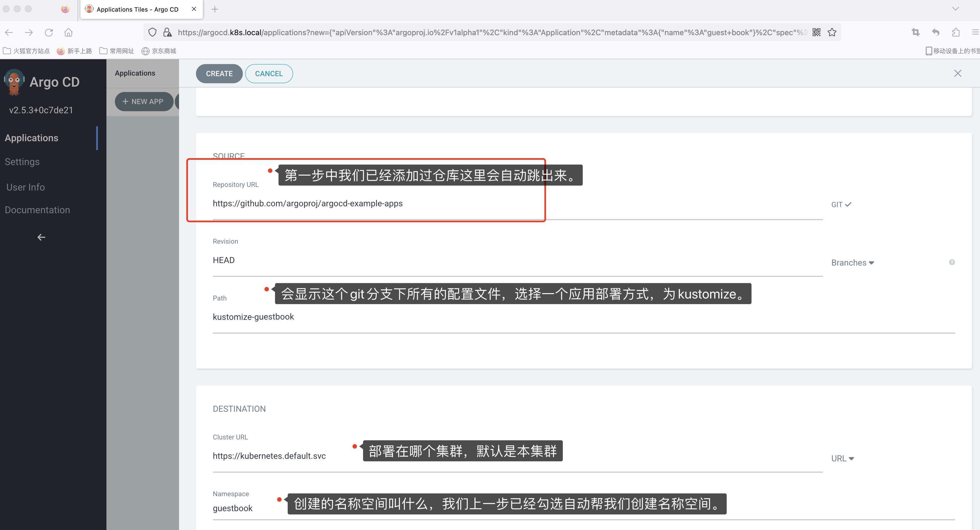
Task: Click the Applications breadcrumb heading
Action: (135, 73)
